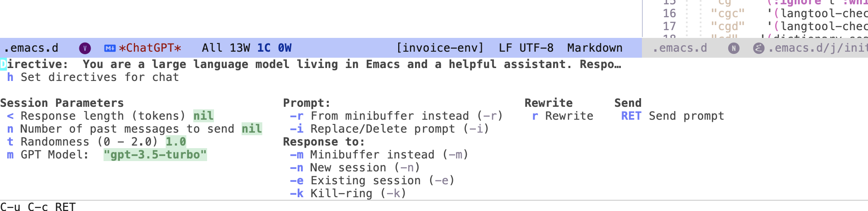868x211 pixels.
Task: Click the gray normal state N icon
Action: click(733, 48)
